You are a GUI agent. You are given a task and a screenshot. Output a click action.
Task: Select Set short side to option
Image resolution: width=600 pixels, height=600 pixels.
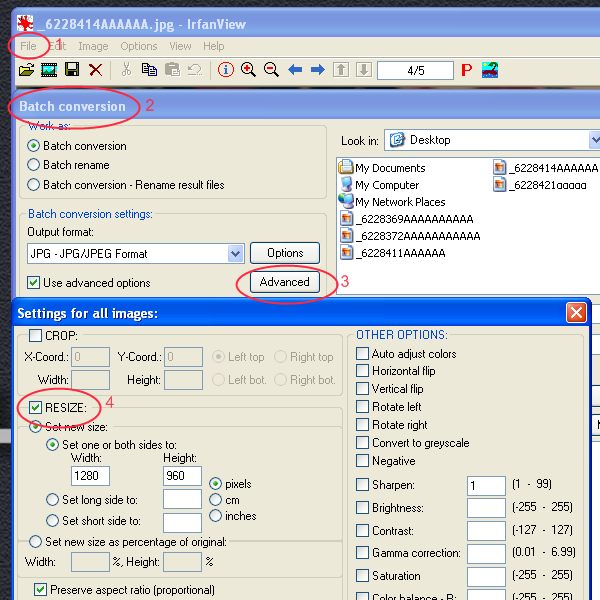pos(52,520)
